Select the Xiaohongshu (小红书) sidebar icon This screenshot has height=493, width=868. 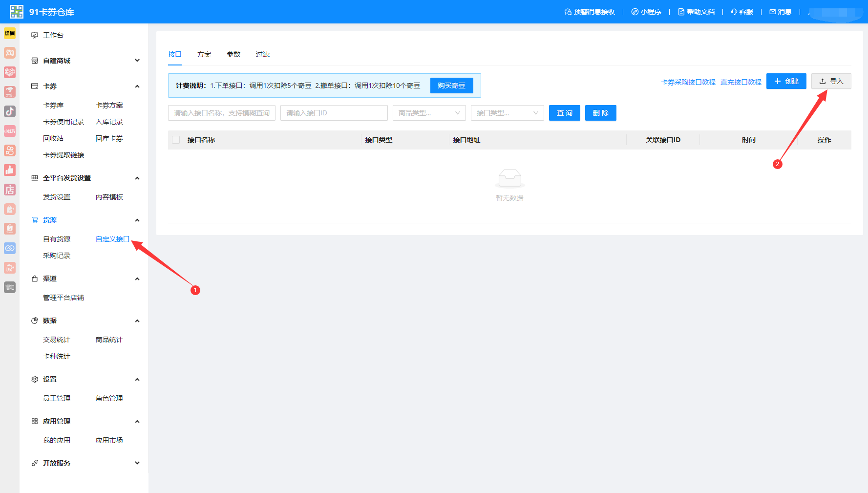[x=10, y=131]
